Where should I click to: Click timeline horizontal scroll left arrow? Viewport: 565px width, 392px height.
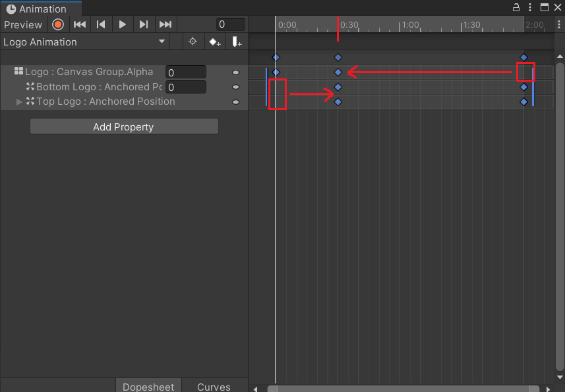(x=256, y=389)
